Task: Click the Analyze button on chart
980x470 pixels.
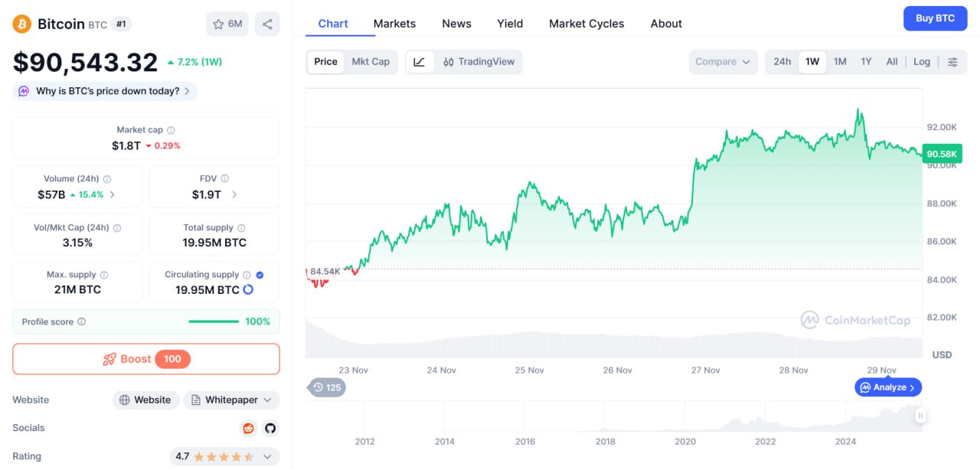Action: pyautogui.click(x=888, y=387)
